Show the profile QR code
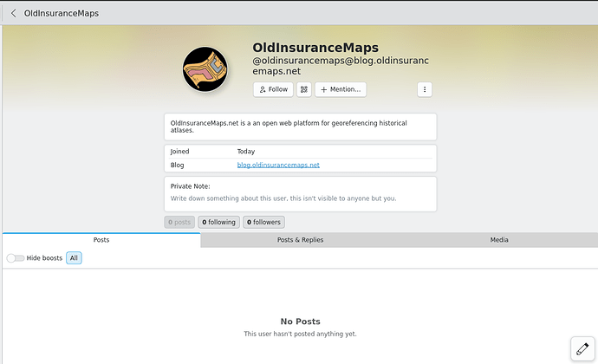The image size is (598, 364). 304,89
